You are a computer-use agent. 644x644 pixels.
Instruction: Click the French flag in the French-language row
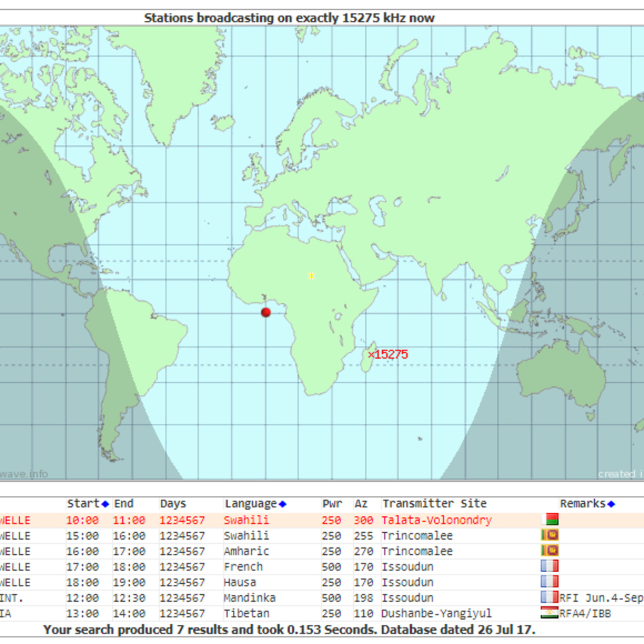(550, 566)
